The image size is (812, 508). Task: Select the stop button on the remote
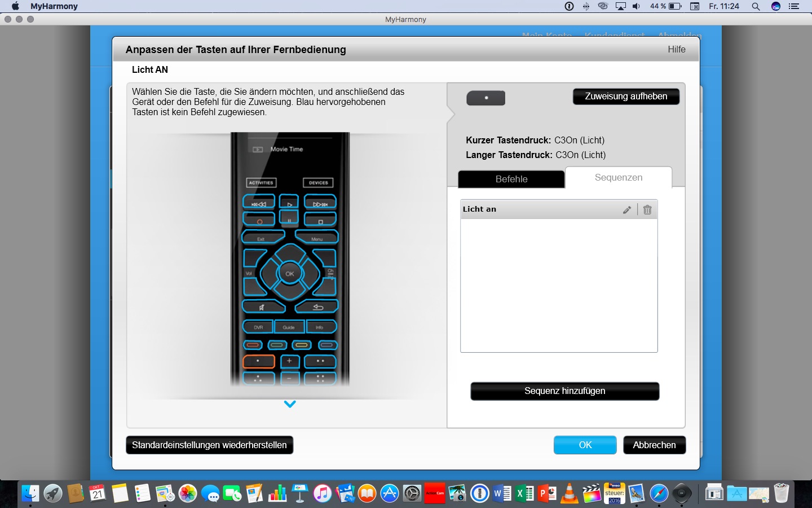tap(320, 219)
